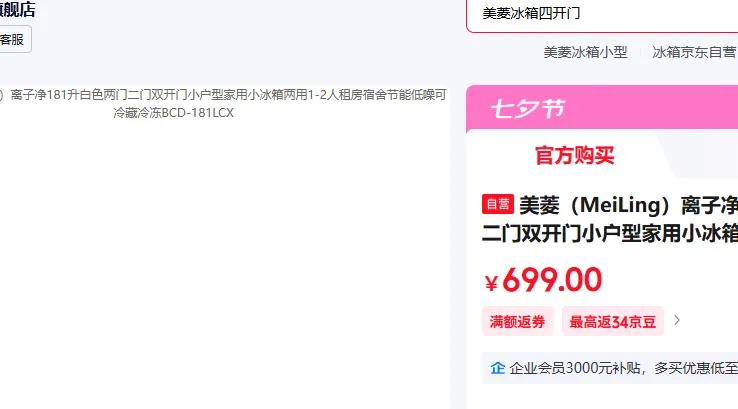This screenshot has height=409, width=738.
Task: Open the 企业会员3000元补贴 promotion text
Action: click(x=575, y=368)
